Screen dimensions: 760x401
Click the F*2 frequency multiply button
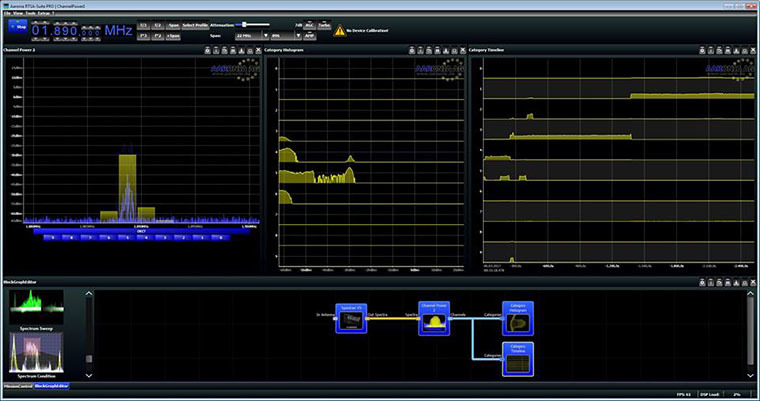pyautogui.click(x=158, y=36)
